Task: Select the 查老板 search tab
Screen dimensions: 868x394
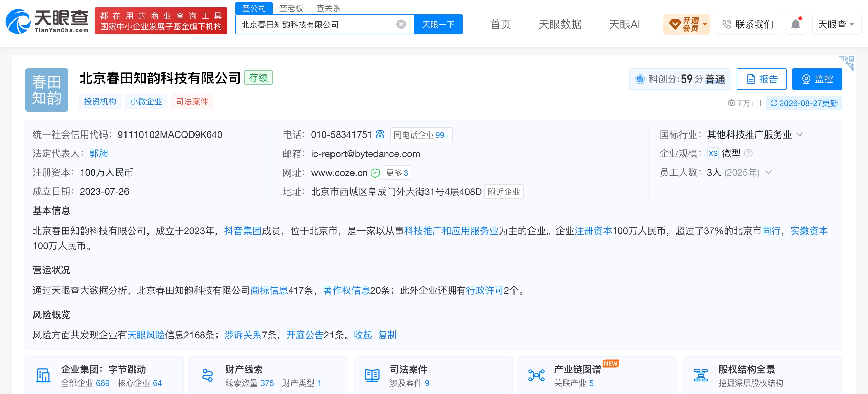Action: pos(291,8)
